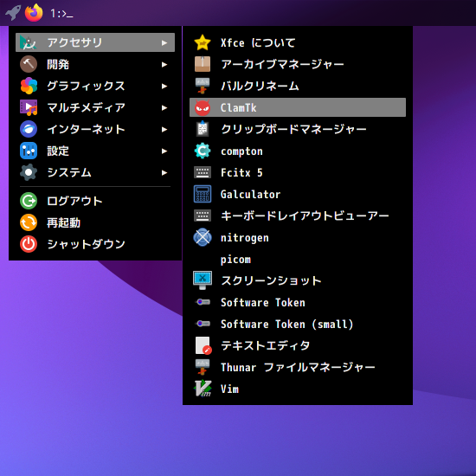Image resolution: width=476 pixels, height=476 pixels.
Task: Choose シャットダウン to power off
Action: (x=95, y=244)
